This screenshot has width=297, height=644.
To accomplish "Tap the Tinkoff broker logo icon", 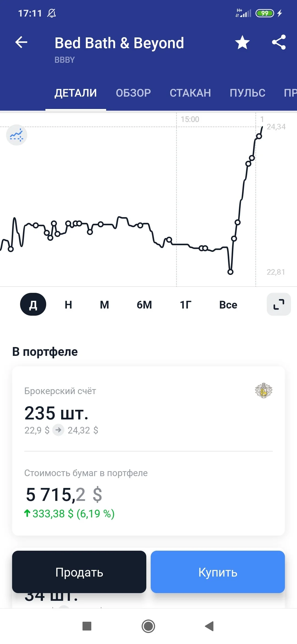I will point(263,391).
